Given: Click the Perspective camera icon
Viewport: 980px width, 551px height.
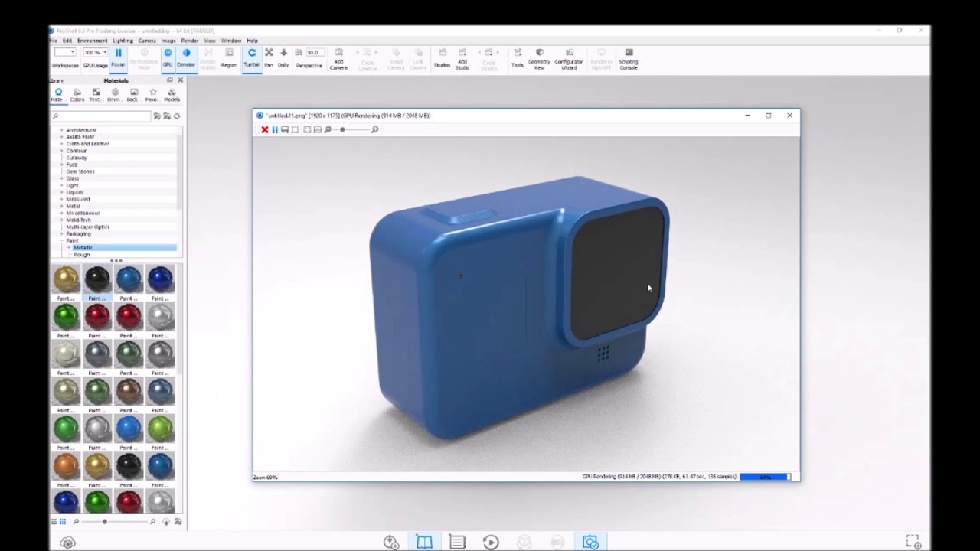Looking at the screenshot, I should coord(299,53).
